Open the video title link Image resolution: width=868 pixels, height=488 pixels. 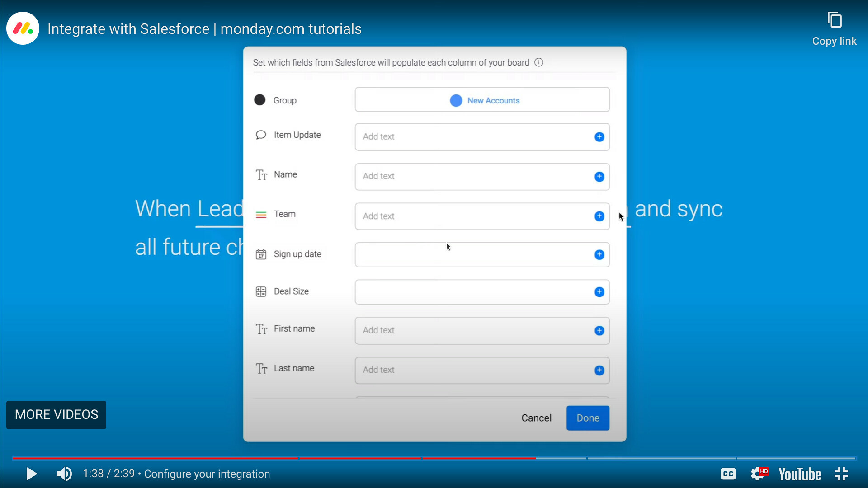pos(204,29)
